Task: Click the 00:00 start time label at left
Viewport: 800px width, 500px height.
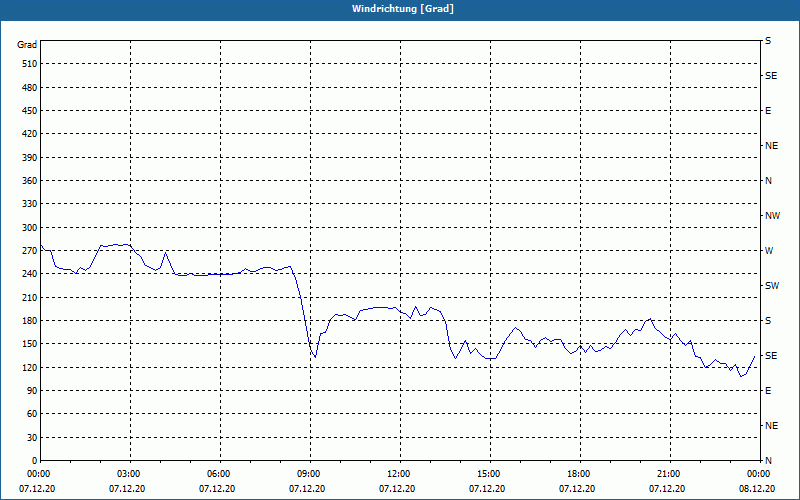Action: (x=37, y=473)
